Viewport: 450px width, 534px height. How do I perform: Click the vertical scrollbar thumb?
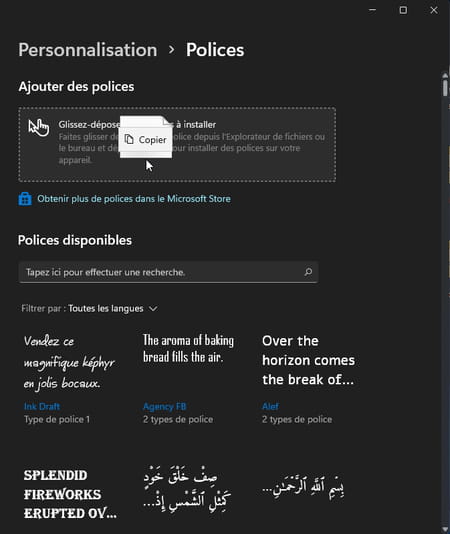click(x=445, y=88)
